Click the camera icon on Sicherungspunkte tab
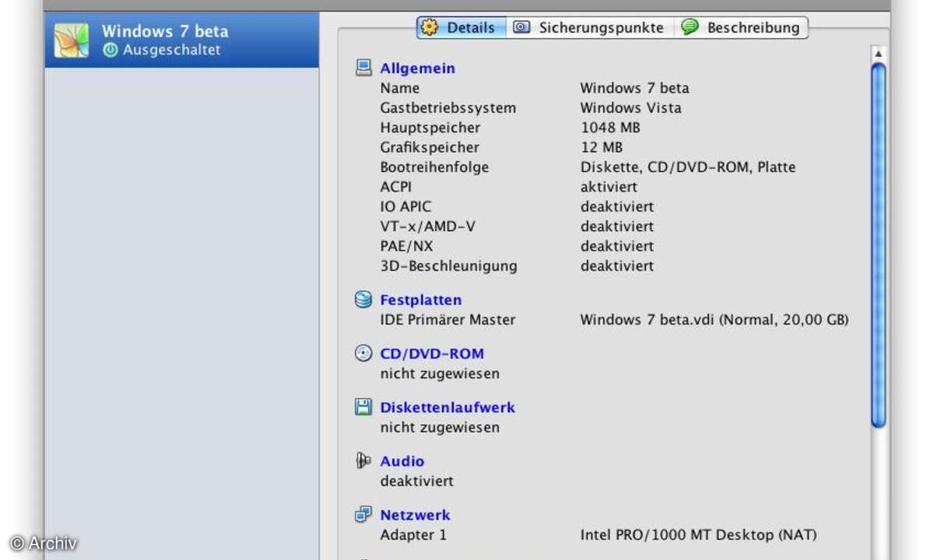Image resolution: width=934 pixels, height=560 pixels. coord(521,27)
